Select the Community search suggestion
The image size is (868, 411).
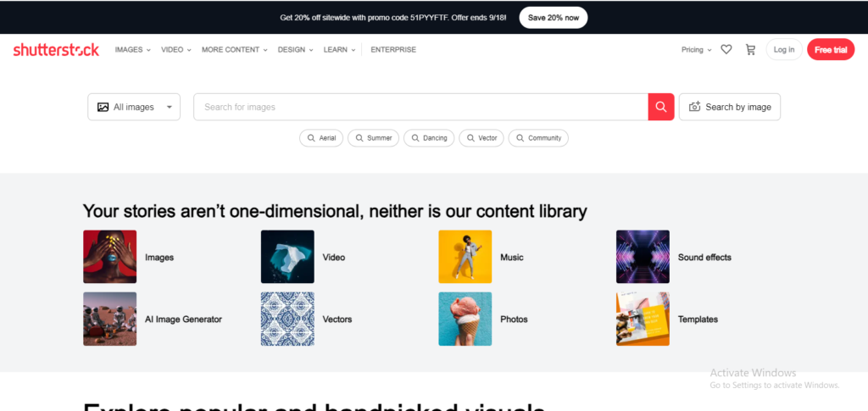(538, 138)
